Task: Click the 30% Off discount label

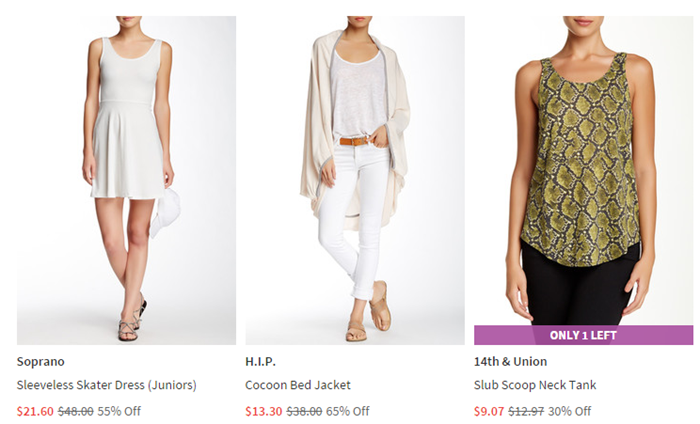Action: [570, 411]
